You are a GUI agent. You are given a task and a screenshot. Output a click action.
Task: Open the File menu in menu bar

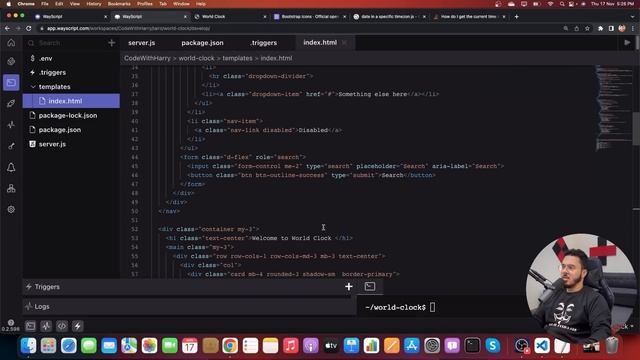point(45,4)
